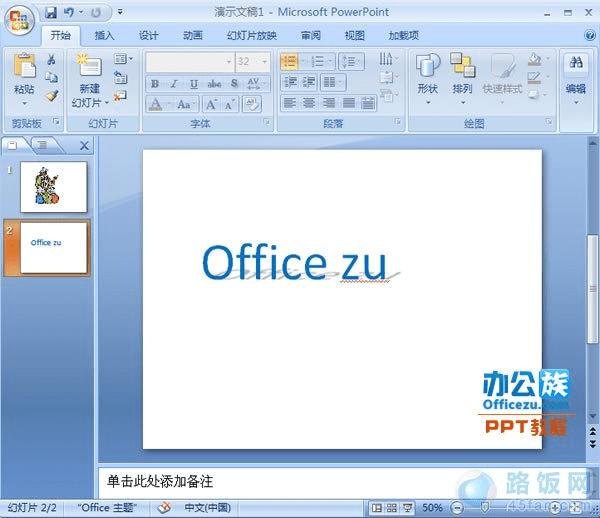Screen dimensions: 600x518
Task: Open the 幻灯片放映 tab
Action: pyautogui.click(x=251, y=36)
